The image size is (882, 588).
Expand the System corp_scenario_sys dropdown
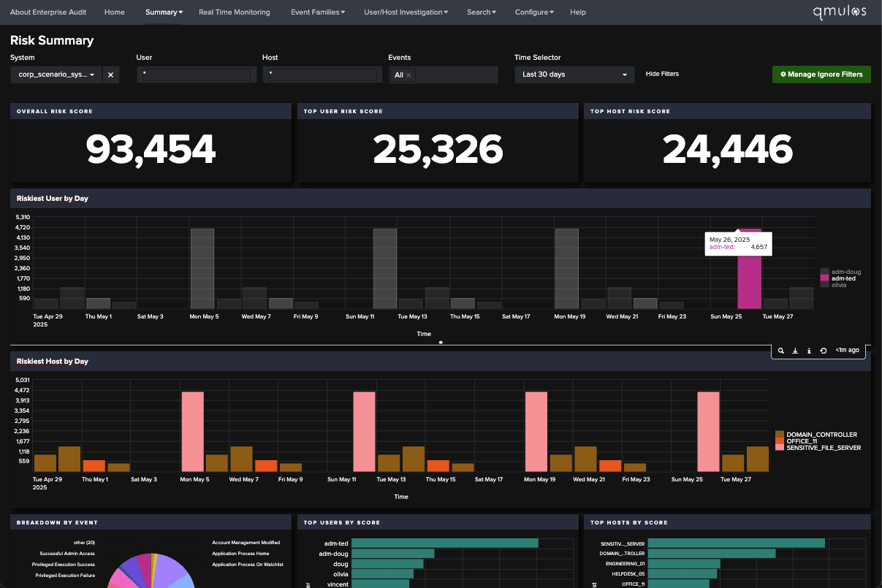pos(56,75)
